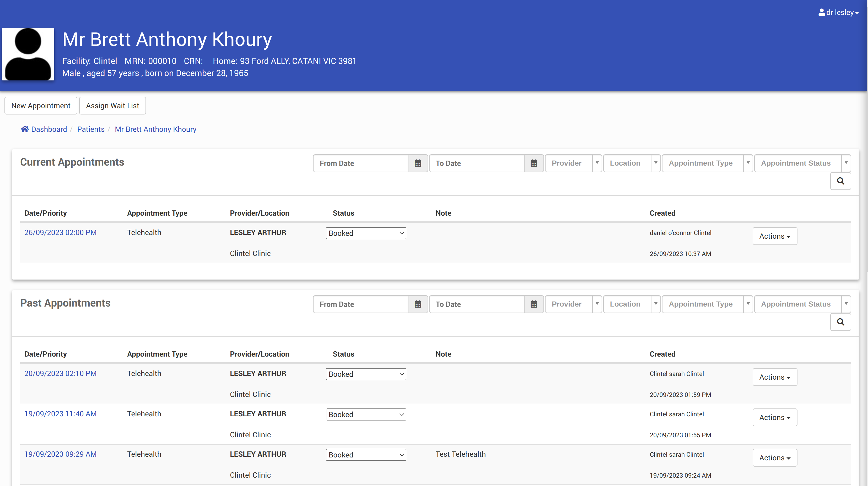Expand Provider filter in Current Appointments
The height and width of the screenshot is (486, 868).
573,163
